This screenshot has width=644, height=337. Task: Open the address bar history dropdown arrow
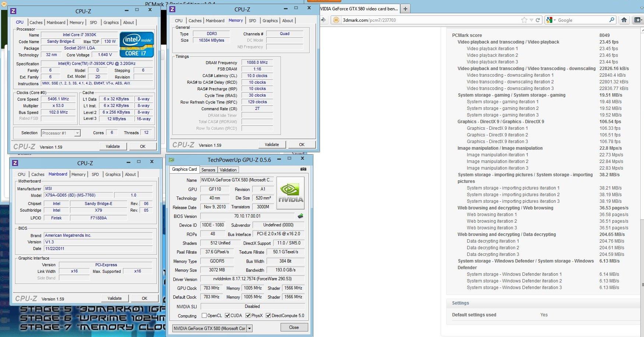(x=531, y=20)
